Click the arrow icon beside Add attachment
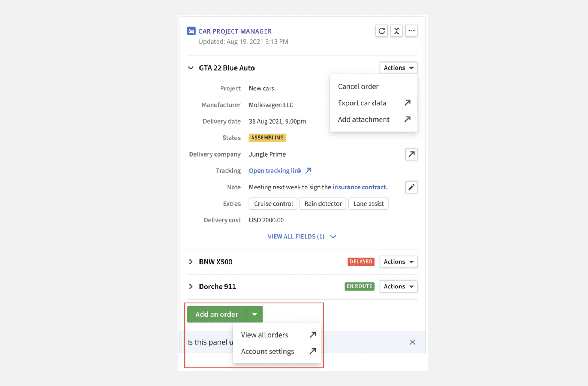Image resolution: width=588 pixels, height=386 pixels. [x=407, y=119]
